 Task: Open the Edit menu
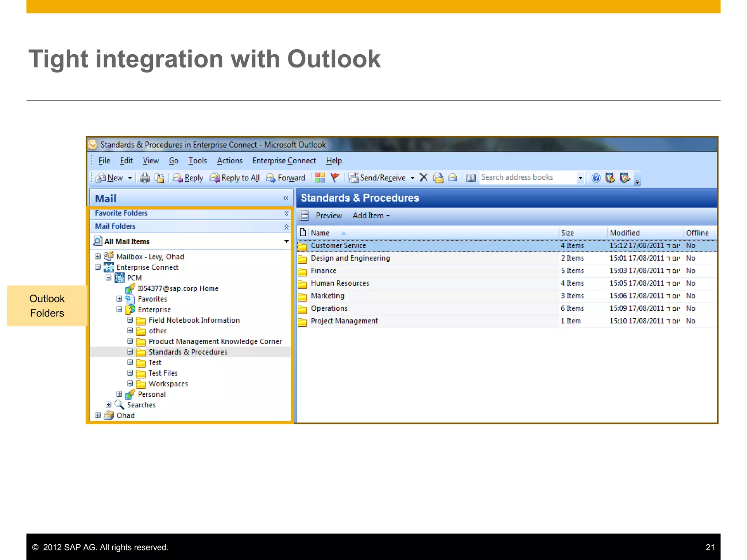coord(126,161)
